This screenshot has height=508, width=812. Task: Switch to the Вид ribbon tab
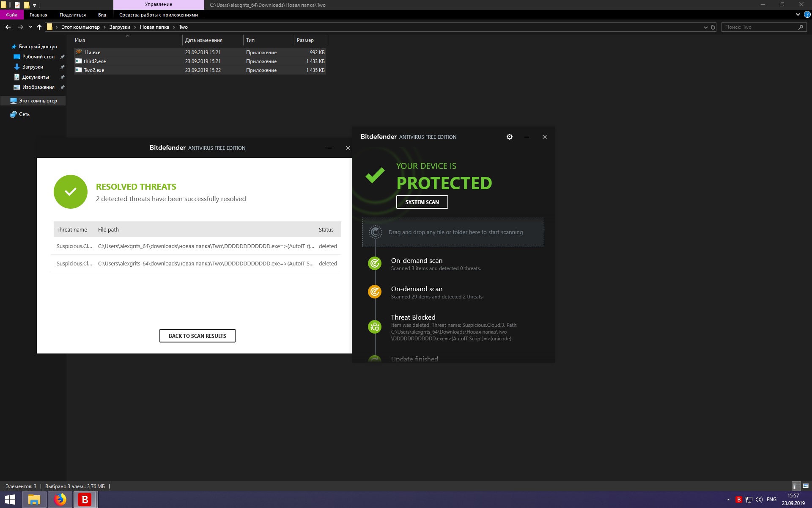(102, 15)
